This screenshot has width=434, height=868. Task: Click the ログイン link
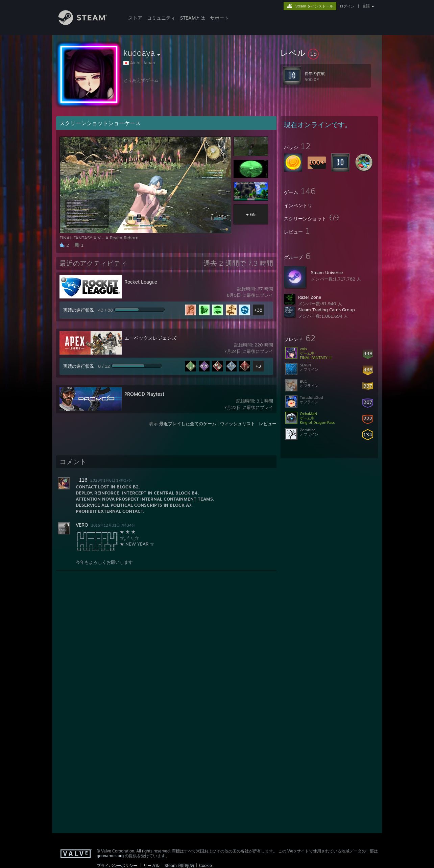[x=347, y=6]
